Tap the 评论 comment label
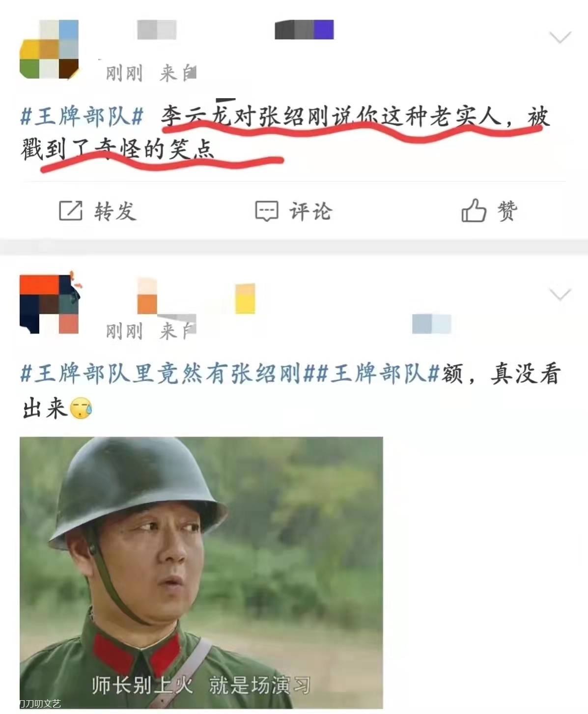Screen dimensions: 588x714 coord(310,211)
